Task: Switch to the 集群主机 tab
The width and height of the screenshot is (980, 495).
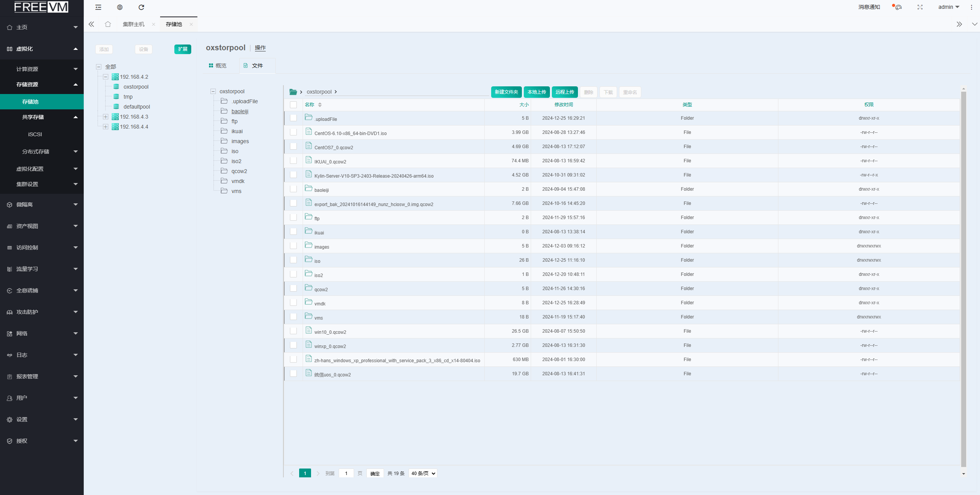Action: [x=134, y=24]
